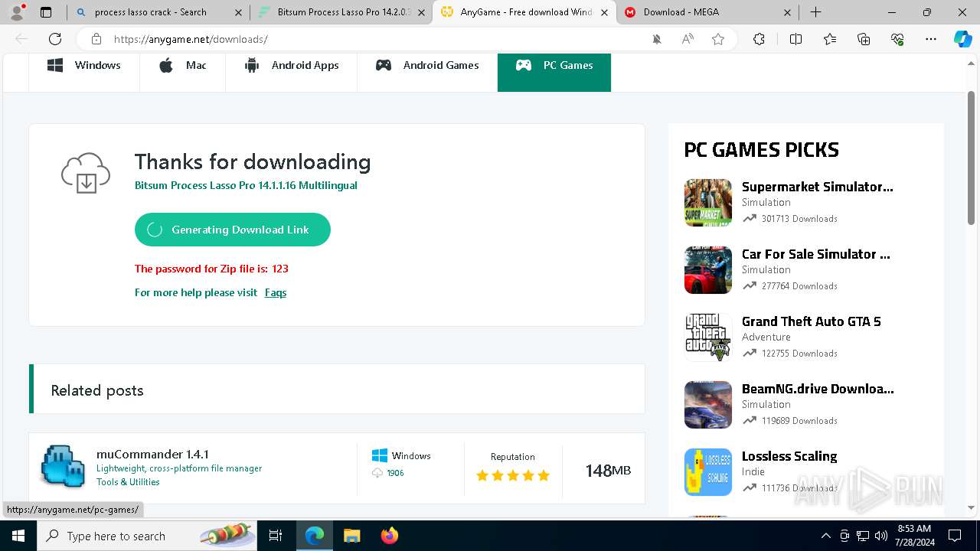Open browser Extensions puzzle icon

pos(759,39)
